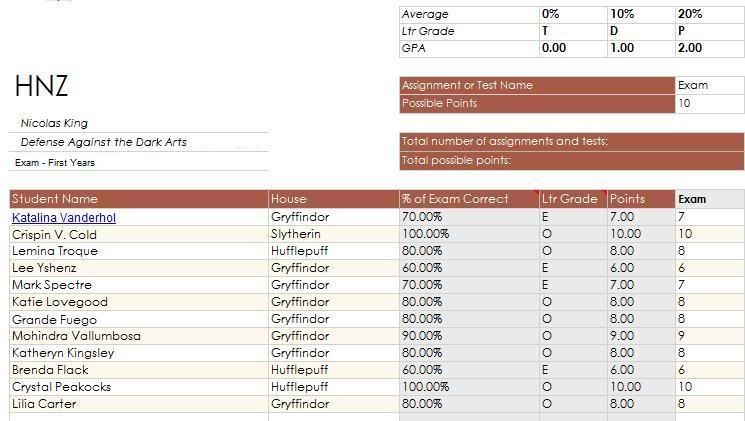Select the Total possible points row
This screenshot has width=745, height=421.
coord(572,161)
